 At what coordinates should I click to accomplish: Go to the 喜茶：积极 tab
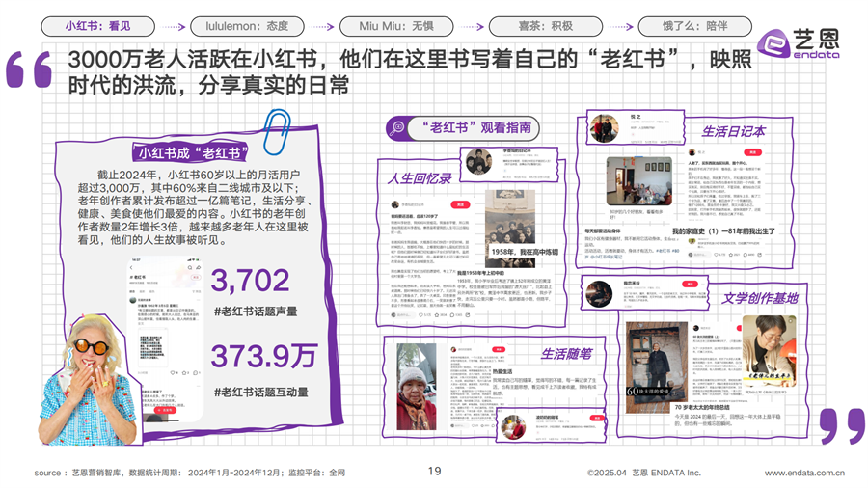click(x=546, y=26)
